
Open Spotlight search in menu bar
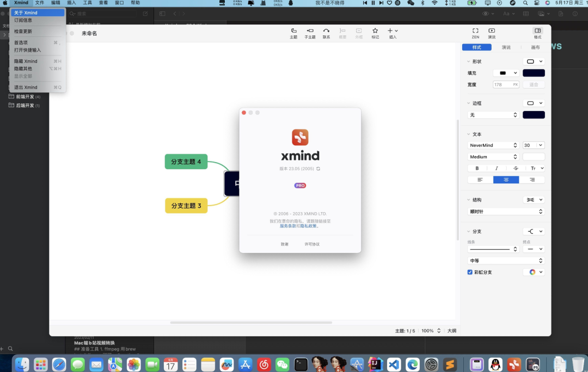[x=525, y=3]
